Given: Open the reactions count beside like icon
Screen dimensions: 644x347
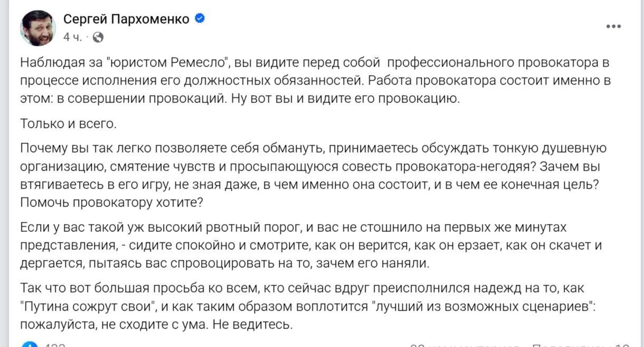Looking at the screenshot, I should click(54, 345).
